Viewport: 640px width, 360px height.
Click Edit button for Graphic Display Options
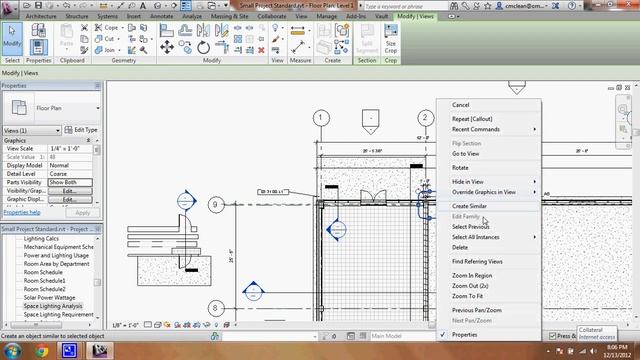click(70, 200)
